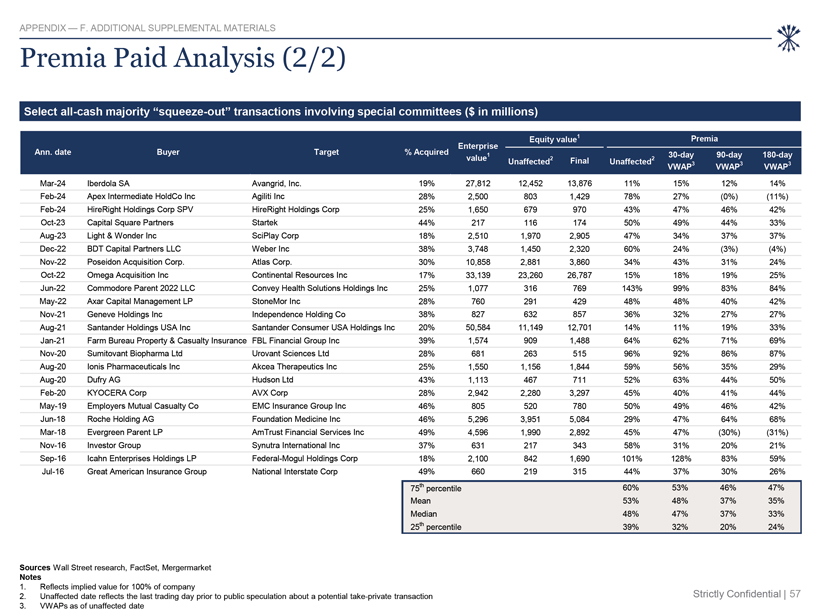
Task: Select buyer 'Capital Square Partners'
Action: pos(130,223)
